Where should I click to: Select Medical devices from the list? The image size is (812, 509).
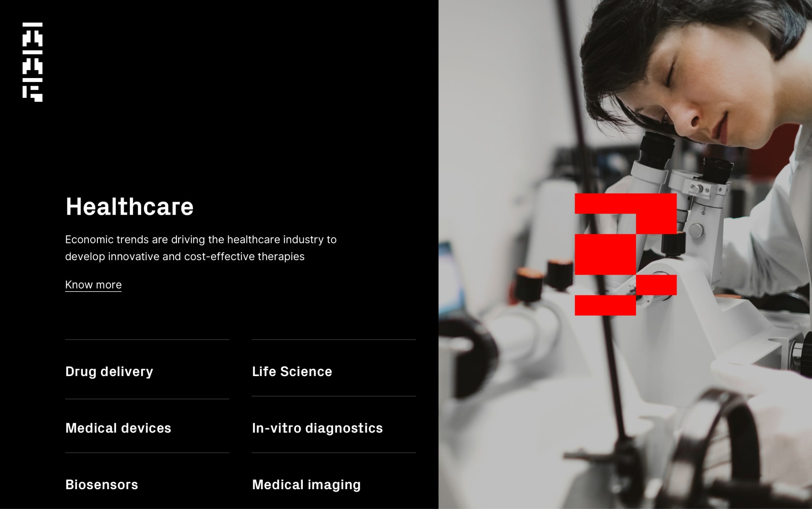point(118,428)
